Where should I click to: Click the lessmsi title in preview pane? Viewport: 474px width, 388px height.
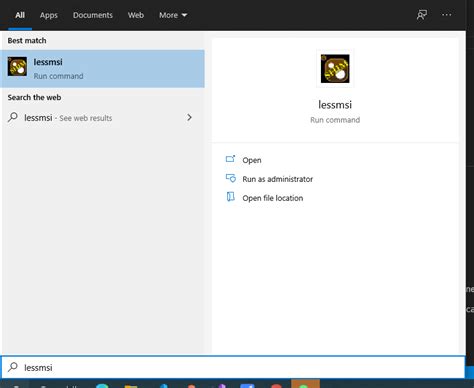pos(335,105)
